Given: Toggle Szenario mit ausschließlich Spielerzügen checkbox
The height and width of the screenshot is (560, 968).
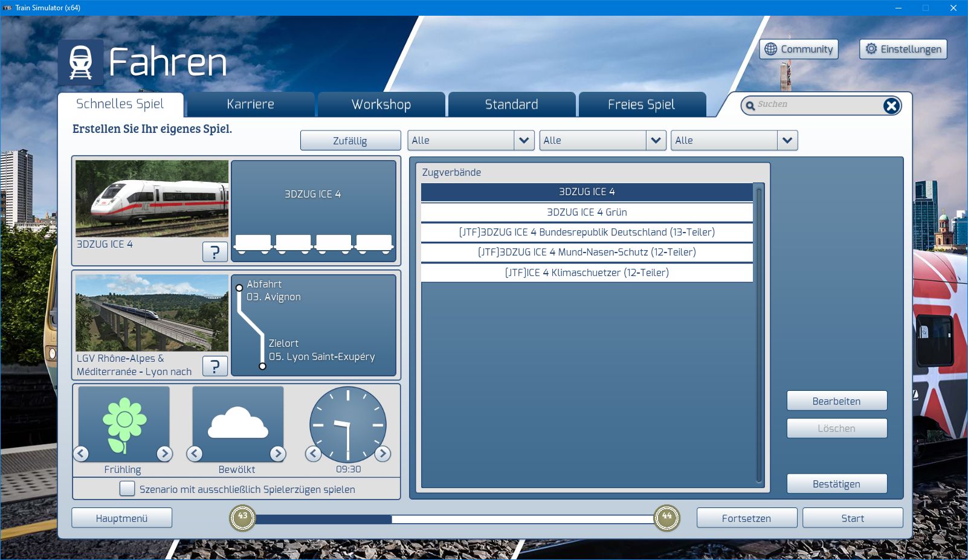Looking at the screenshot, I should (127, 489).
